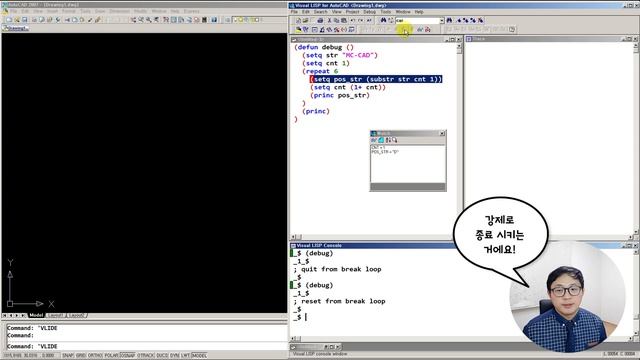640x360 pixels.
Task: Click the (princ pos_str) line in editor
Action: (x=340, y=95)
